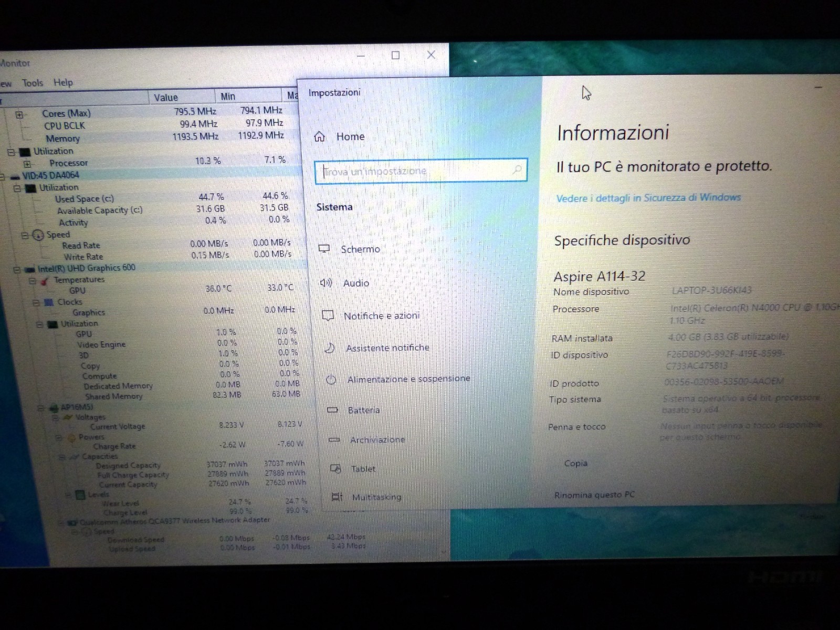Click the Archiviazione drive icon
The width and height of the screenshot is (840, 630).
(334, 439)
